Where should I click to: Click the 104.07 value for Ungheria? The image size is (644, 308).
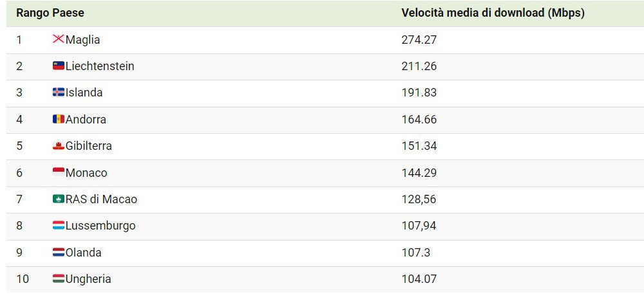[x=419, y=279]
